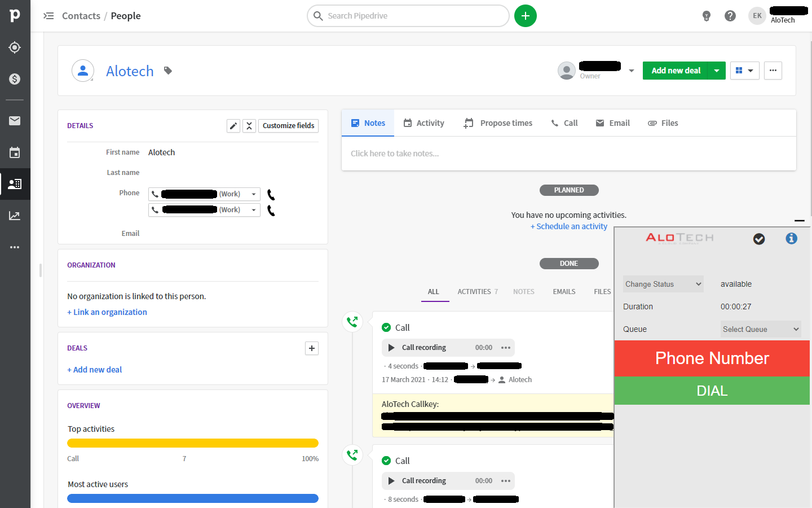This screenshot has height=508, width=812.
Task: Expand the Add new deal dropdown arrow
Action: coord(717,71)
